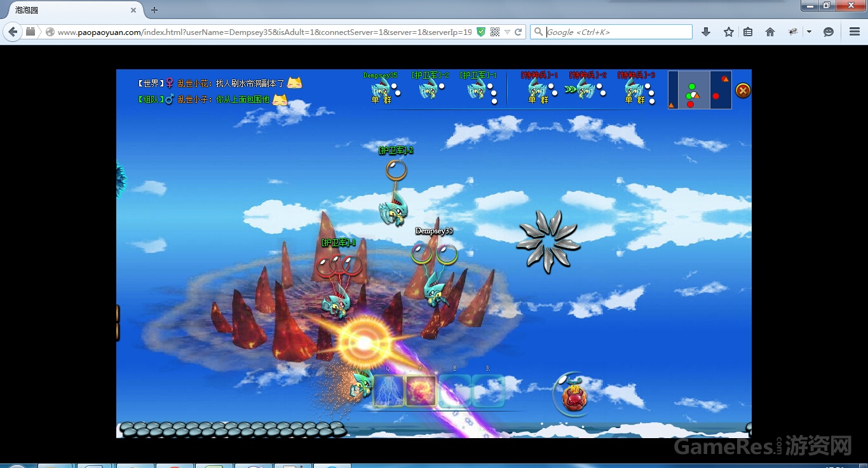Show the page QR code icon
868x468 pixels.
tap(495, 32)
